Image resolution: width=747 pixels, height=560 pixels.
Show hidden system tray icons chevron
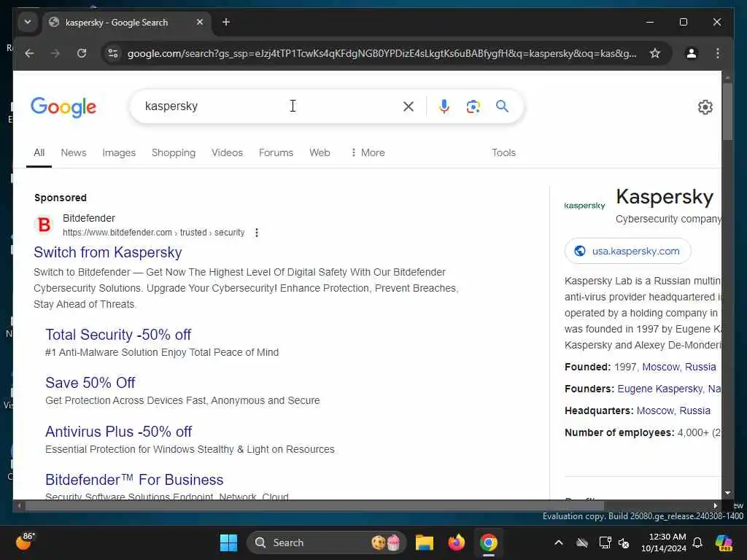558,542
